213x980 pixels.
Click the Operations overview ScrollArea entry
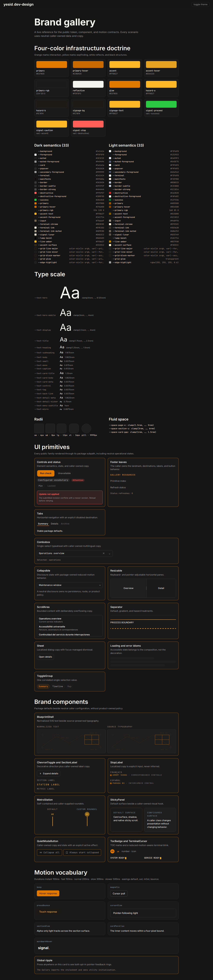(50, 619)
